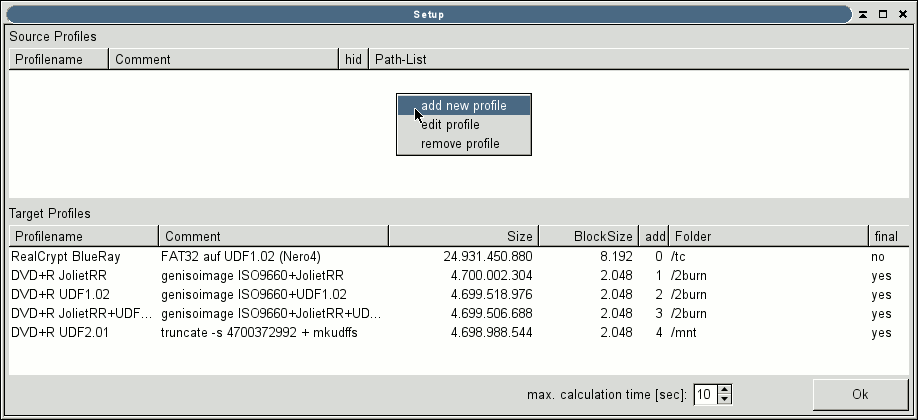Image resolution: width=918 pixels, height=420 pixels.
Task: Increase max calculation time with up arrow
Action: pyautogui.click(x=725, y=389)
